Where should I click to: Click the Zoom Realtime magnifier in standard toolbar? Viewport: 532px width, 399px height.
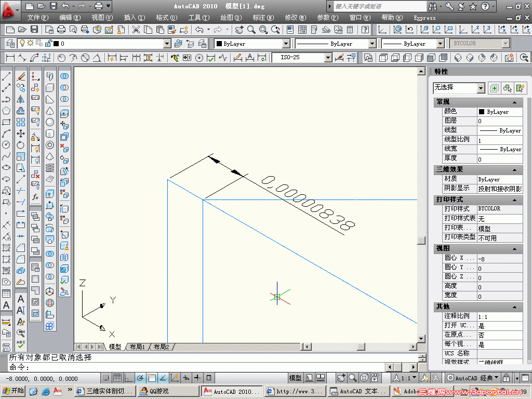tap(251, 30)
